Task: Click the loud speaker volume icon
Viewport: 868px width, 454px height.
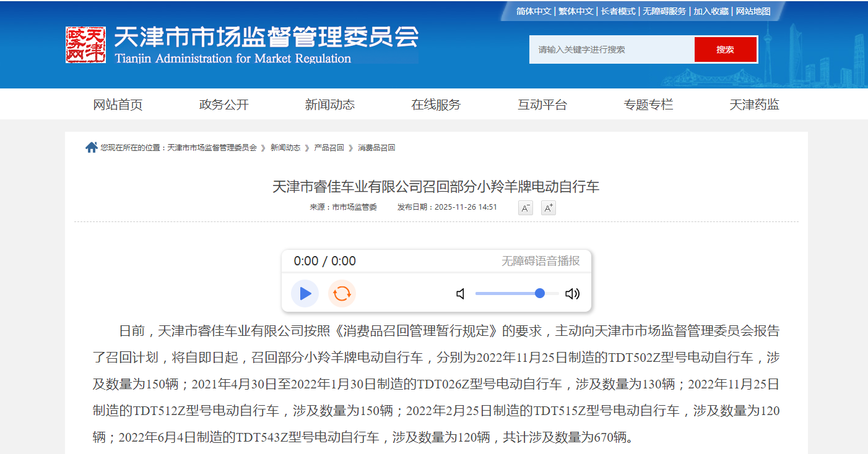Action: click(573, 294)
